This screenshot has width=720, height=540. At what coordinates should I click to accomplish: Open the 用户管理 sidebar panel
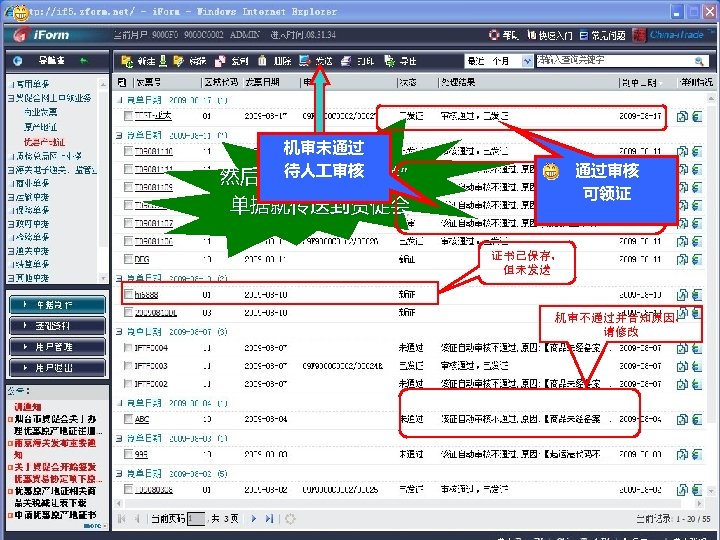pyautogui.click(x=57, y=347)
